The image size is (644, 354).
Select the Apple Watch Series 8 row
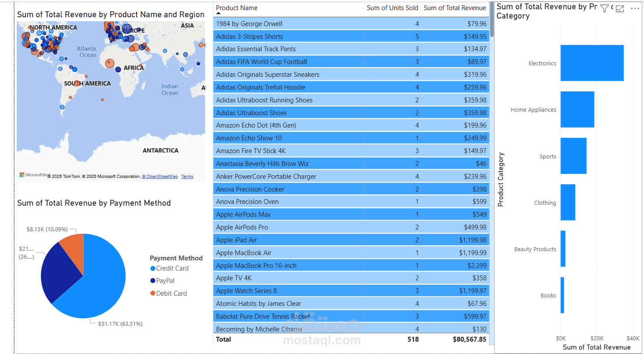pyautogui.click(x=351, y=291)
